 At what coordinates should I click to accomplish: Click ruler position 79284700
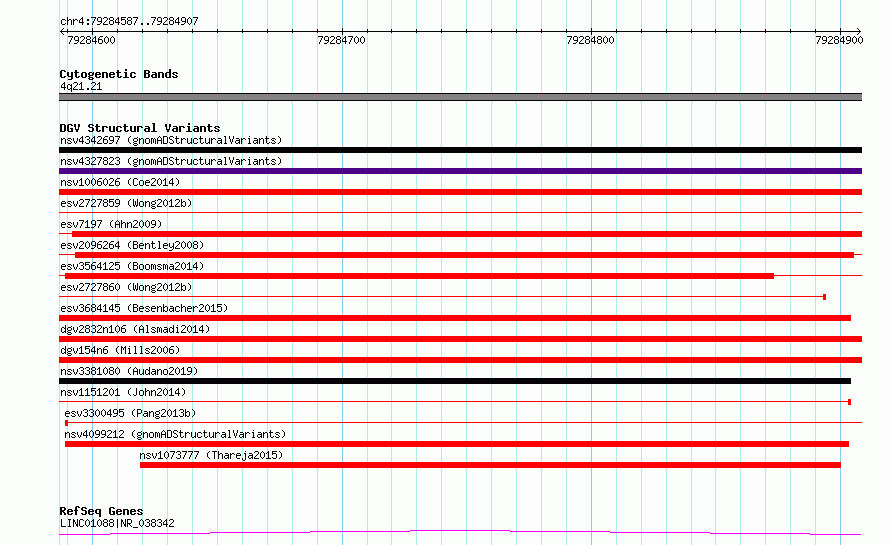[x=341, y=40]
